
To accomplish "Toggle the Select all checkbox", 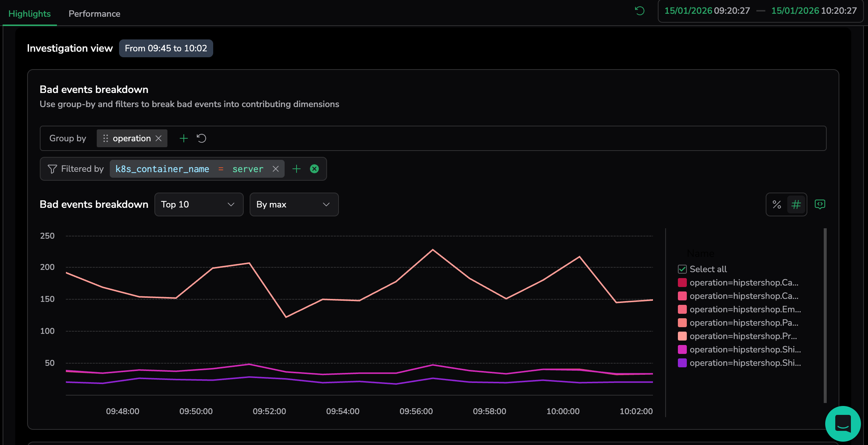I will [x=682, y=269].
